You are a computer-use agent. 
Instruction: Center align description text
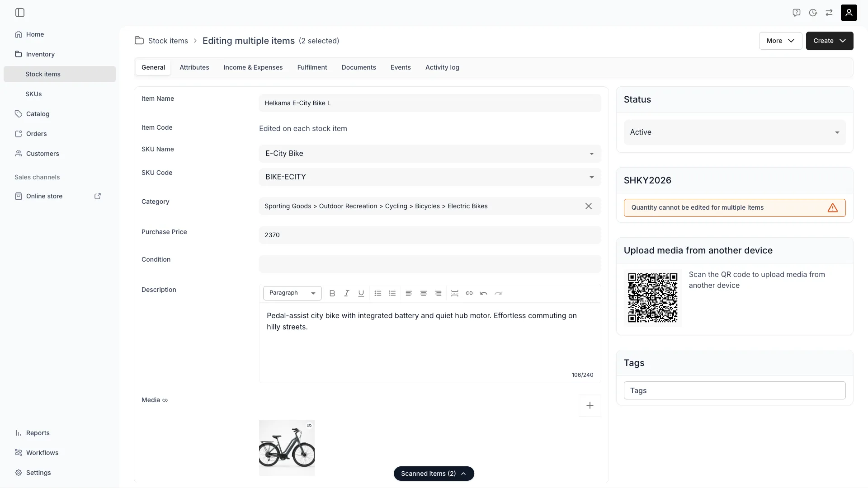424,293
